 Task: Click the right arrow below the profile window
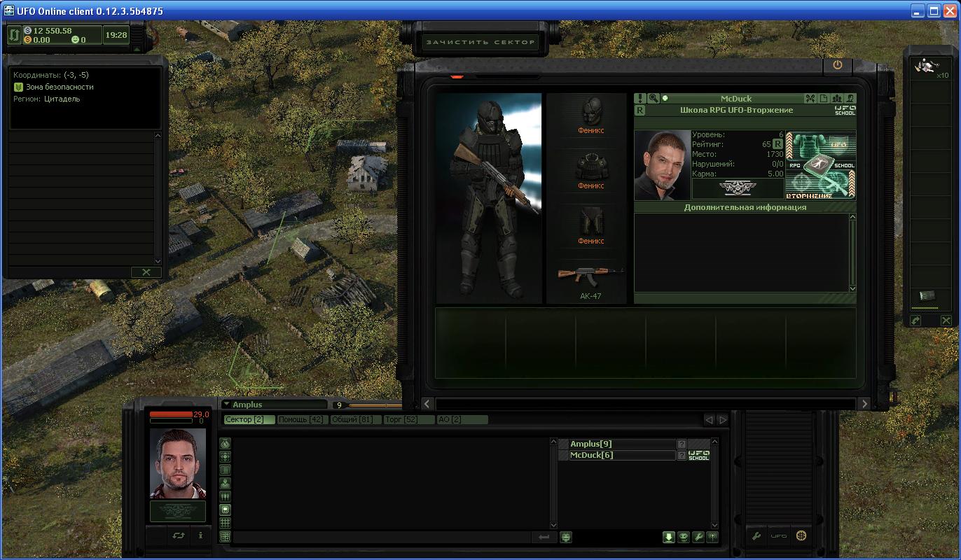[x=864, y=404]
